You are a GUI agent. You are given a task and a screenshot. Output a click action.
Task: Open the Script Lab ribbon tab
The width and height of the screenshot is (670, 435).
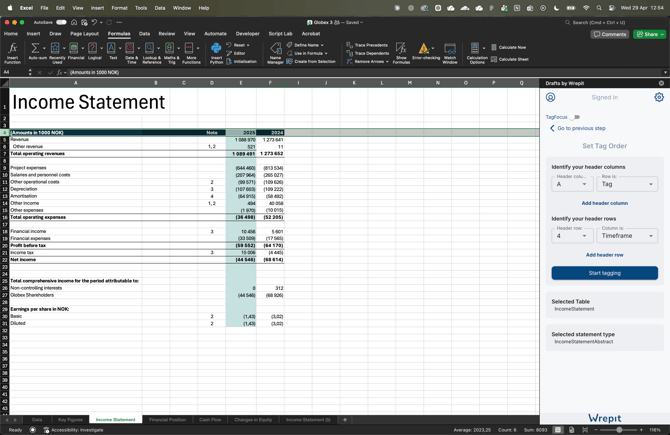[280, 34]
